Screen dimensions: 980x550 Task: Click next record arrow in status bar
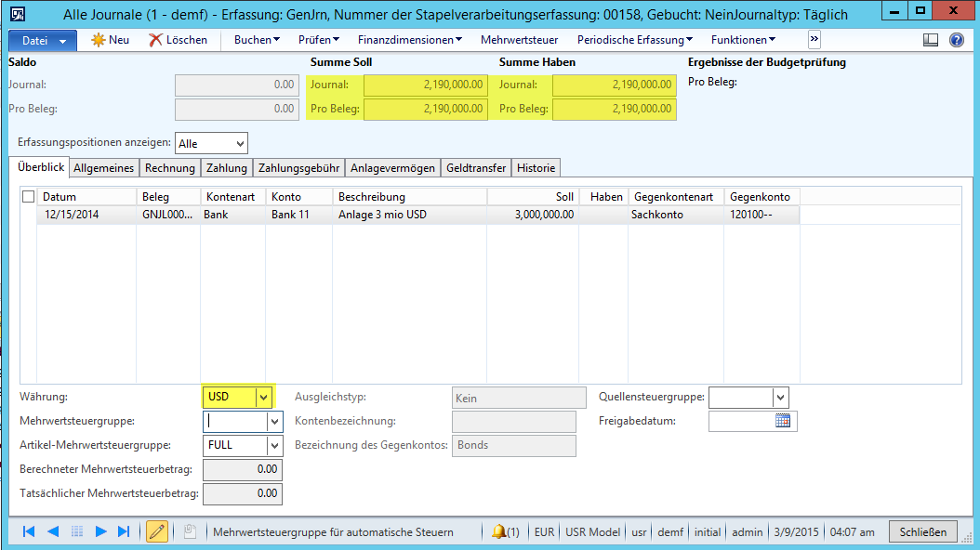101,531
